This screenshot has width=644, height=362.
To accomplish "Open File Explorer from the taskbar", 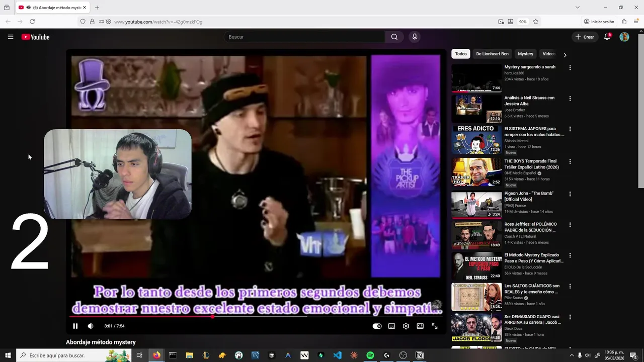I will [x=189, y=355].
